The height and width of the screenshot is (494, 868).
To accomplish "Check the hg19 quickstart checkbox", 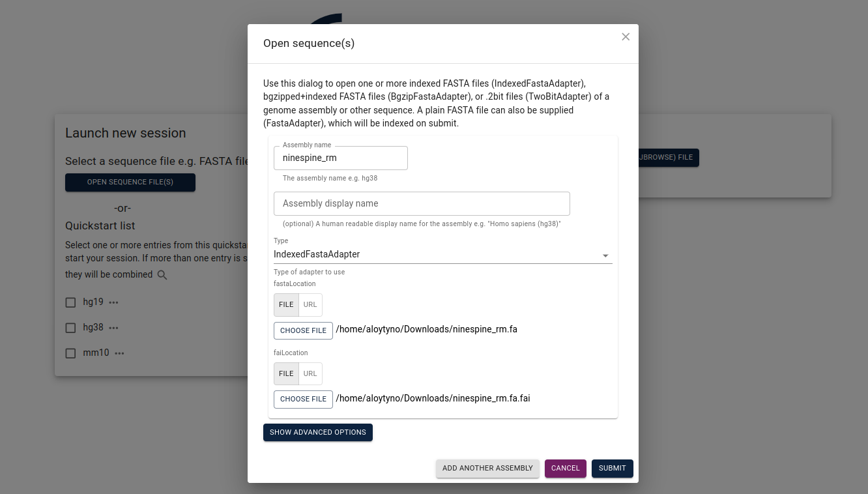I will [x=71, y=302].
